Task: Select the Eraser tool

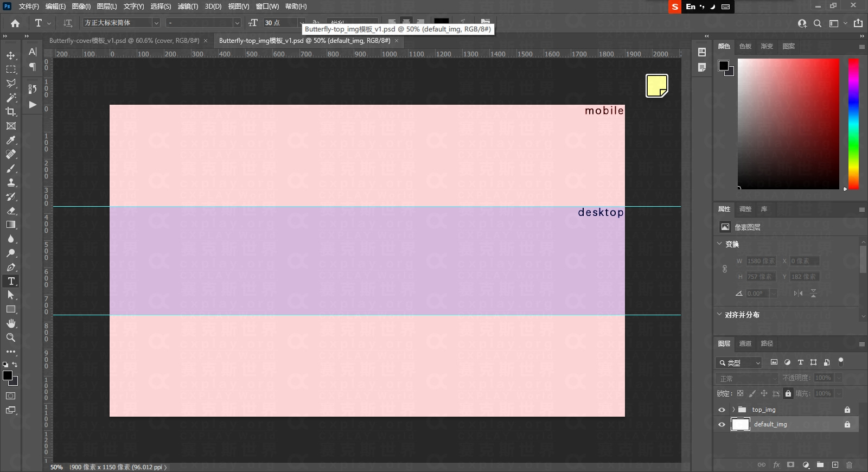Action: (x=11, y=211)
